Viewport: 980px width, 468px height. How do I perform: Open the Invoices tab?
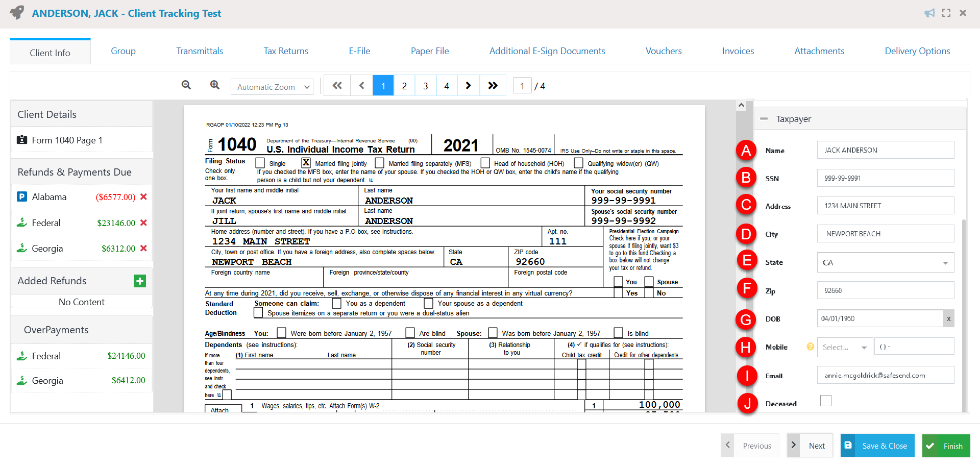738,51
